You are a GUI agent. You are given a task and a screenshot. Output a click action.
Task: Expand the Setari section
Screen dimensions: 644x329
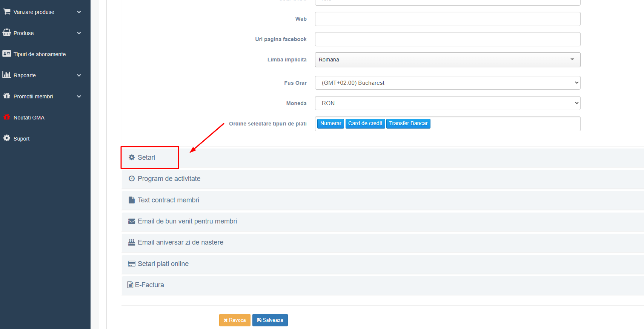(x=383, y=158)
